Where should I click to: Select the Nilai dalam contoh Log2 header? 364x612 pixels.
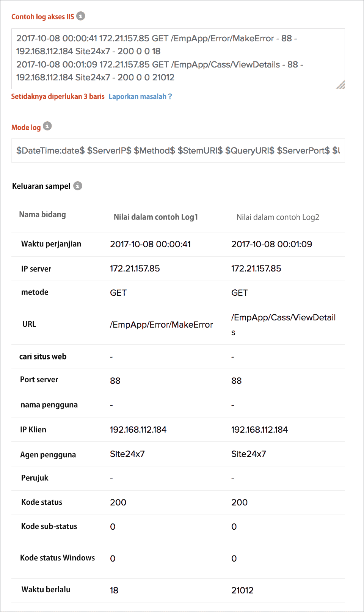point(278,217)
